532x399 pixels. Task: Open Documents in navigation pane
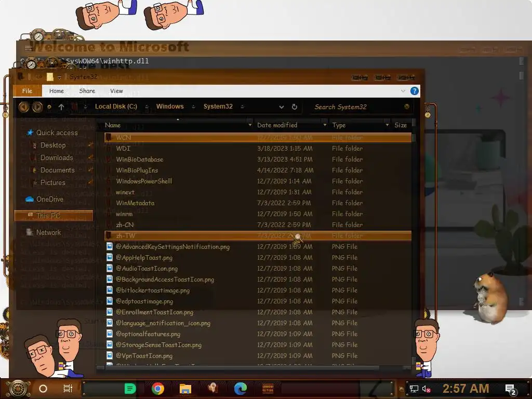[x=57, y=170]
